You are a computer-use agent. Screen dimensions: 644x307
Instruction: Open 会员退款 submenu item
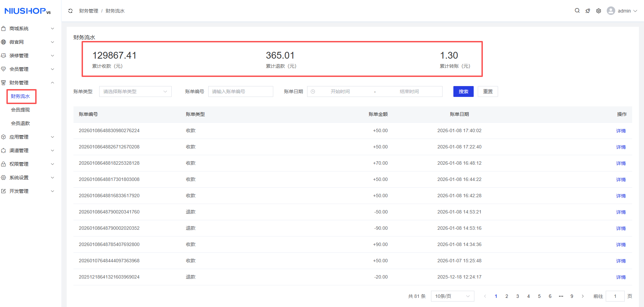coord(20,123)
